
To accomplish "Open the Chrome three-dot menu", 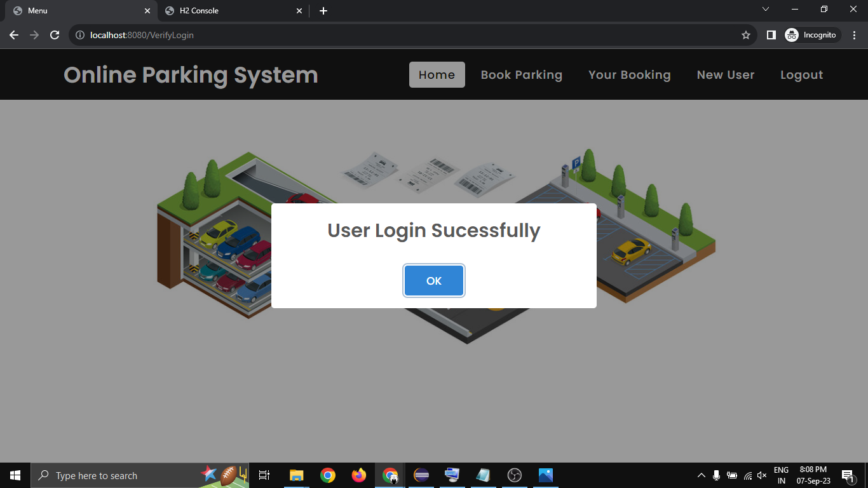I will [855, 35].
